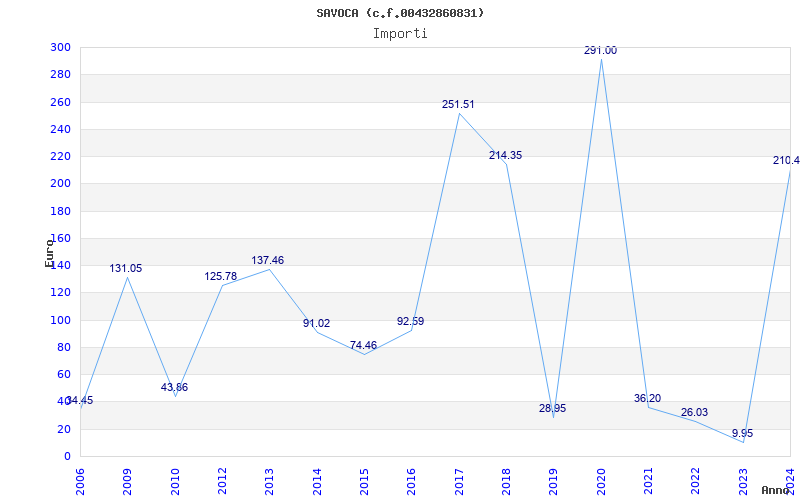Click the Anno x-axis title

[x=775, y=491]
